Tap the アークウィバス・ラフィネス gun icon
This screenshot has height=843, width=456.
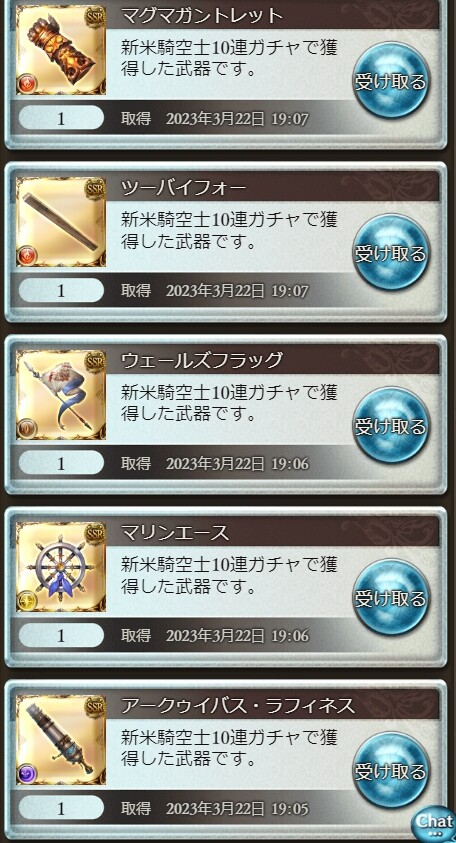(x=61, y=740)
